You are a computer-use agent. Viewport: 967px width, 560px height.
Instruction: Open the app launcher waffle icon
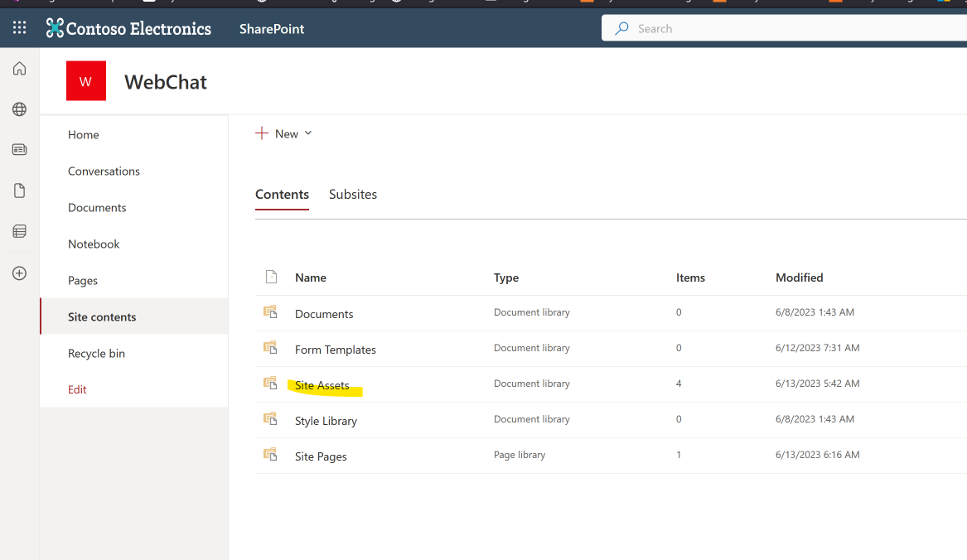click(x=19, y=28)
